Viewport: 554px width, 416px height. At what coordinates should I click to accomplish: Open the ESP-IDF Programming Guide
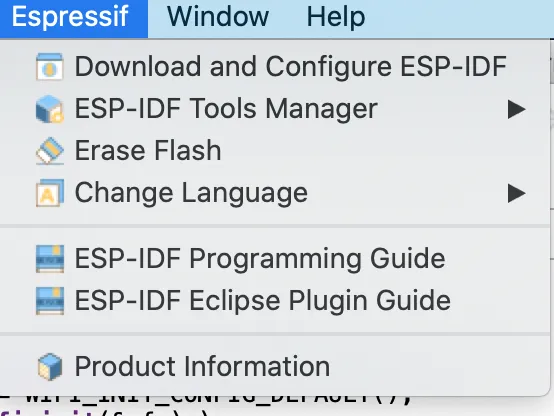tap(275, 259)
